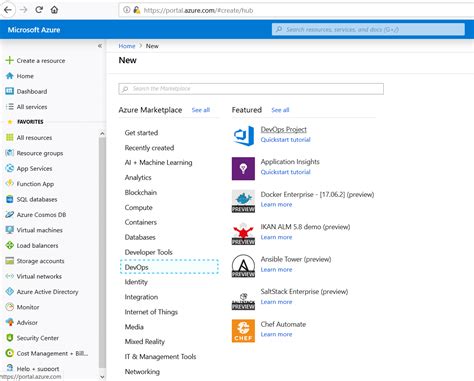The height and width of the screenshot is (381, 474).
Task: Click the Monitor gauge icon
Action: [x=10, y=307]
